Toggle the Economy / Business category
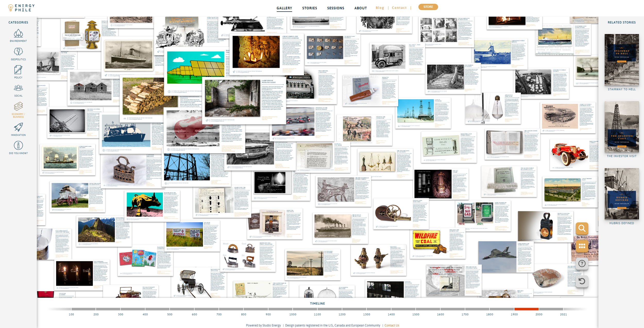 tap(18, 106)
